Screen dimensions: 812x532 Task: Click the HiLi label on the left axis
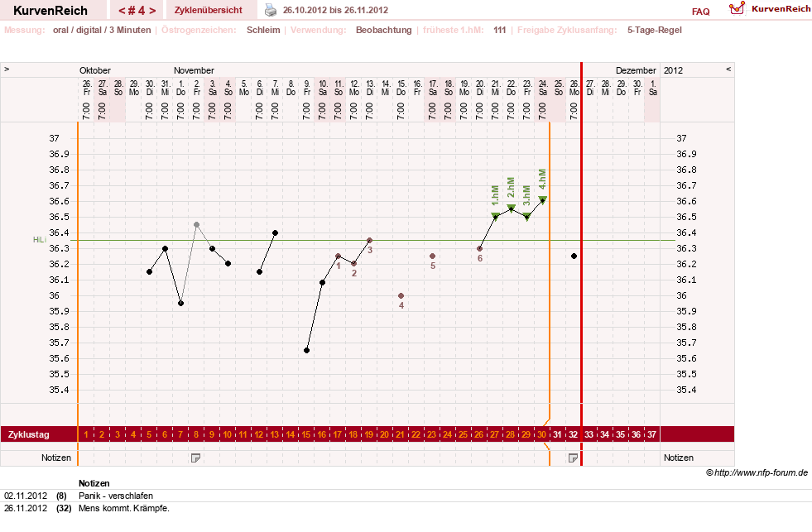click(x=40, y=240)
